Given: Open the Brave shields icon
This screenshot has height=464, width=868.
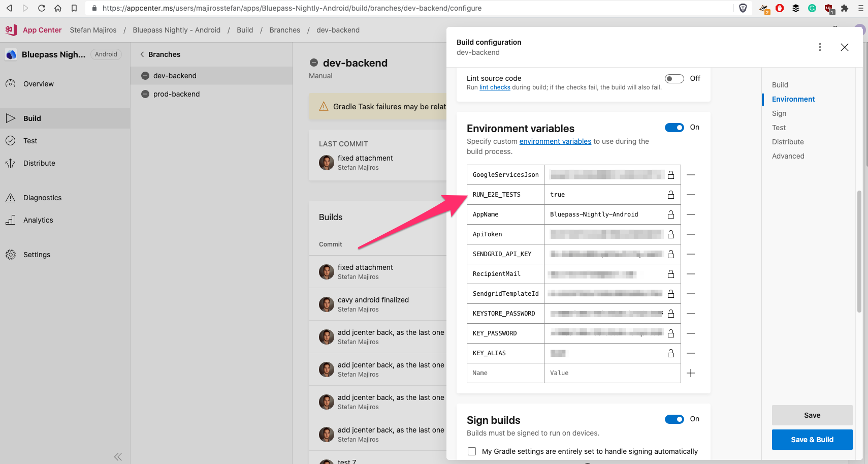Looking at the screenshot, I should (x=743, y=8).
